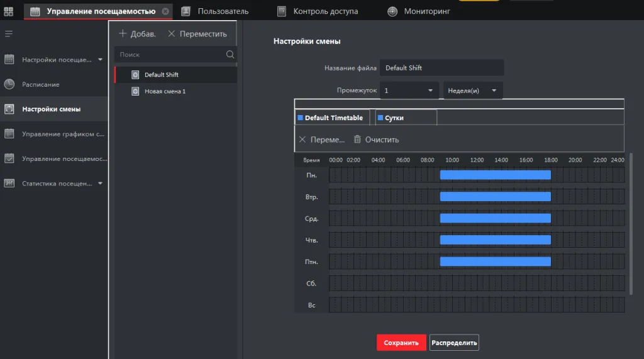644x359 pixels.
Task: Click the Название файла text field
Action: click(x=441, y=68)
